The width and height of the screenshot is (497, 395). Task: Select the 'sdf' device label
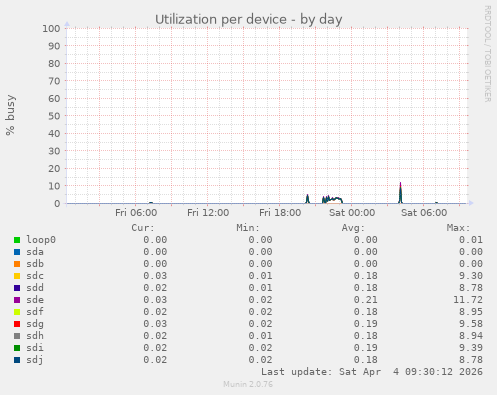point(35,312)
